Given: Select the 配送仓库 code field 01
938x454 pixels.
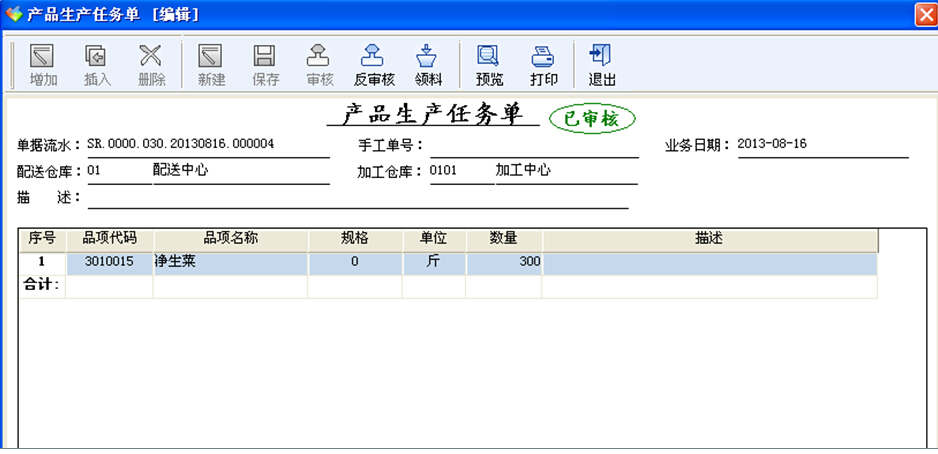Looking at the screenshot, I should [x=117, y=172].
